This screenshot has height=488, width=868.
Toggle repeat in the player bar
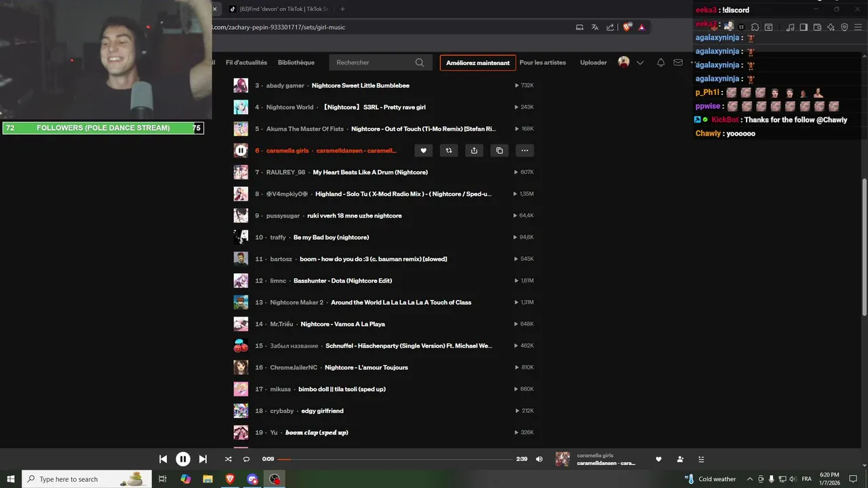pos(246,459)
